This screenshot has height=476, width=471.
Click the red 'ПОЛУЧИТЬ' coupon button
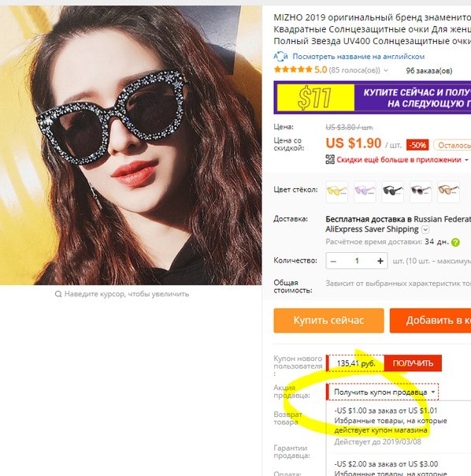pos(413,363)
